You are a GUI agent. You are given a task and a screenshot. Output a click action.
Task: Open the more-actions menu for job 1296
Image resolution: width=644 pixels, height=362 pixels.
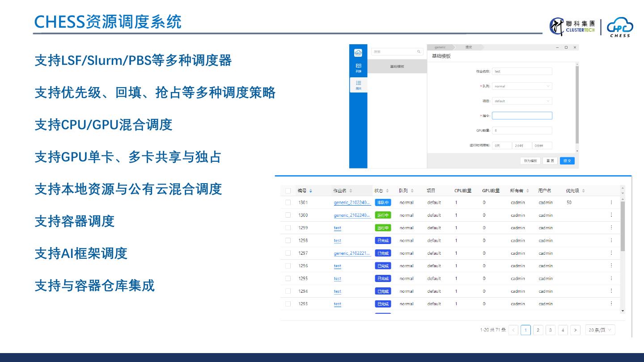tap(611, 265)
